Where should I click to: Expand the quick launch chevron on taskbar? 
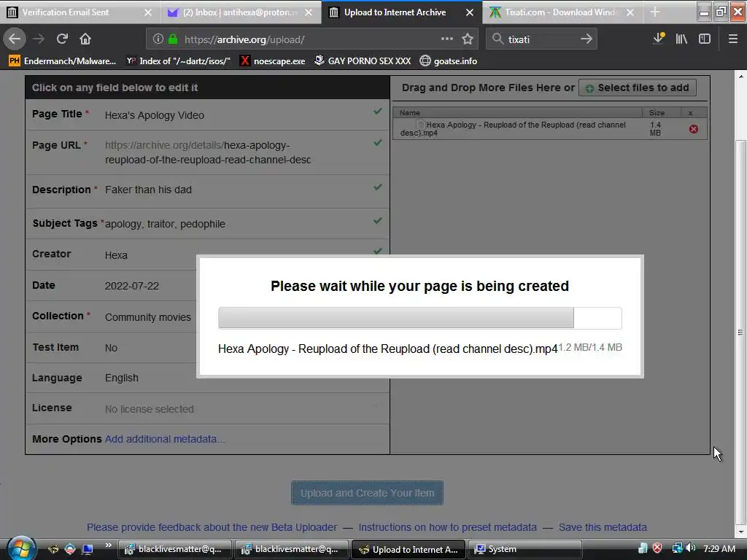(108, 545)
